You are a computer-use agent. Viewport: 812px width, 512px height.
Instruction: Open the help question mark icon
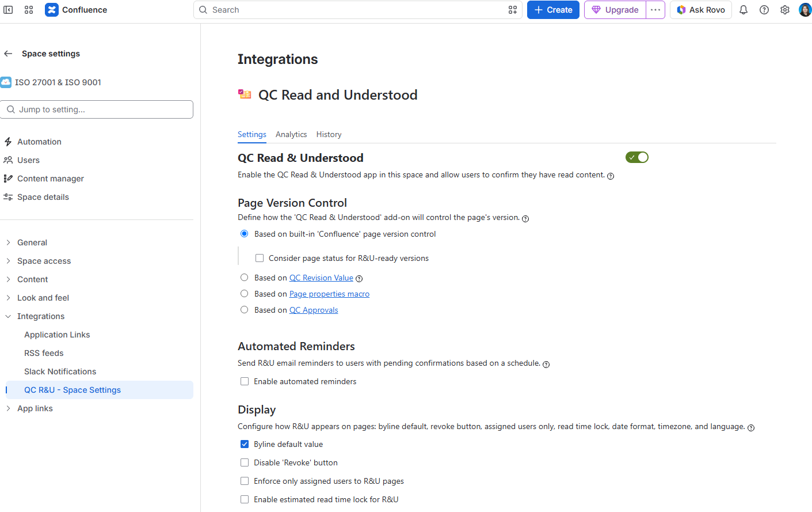click(764, 10)
